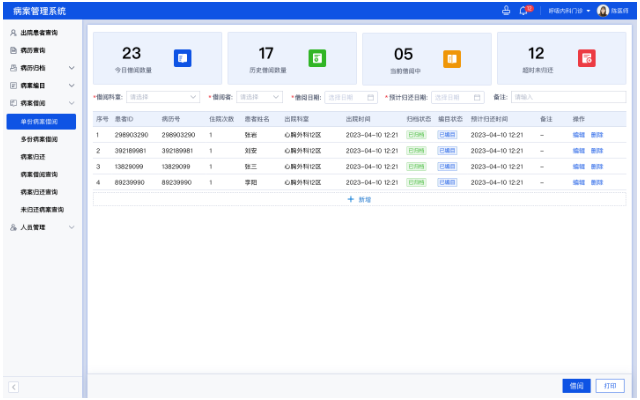
Task: Click the 打印 button
Action: point(609,385)
